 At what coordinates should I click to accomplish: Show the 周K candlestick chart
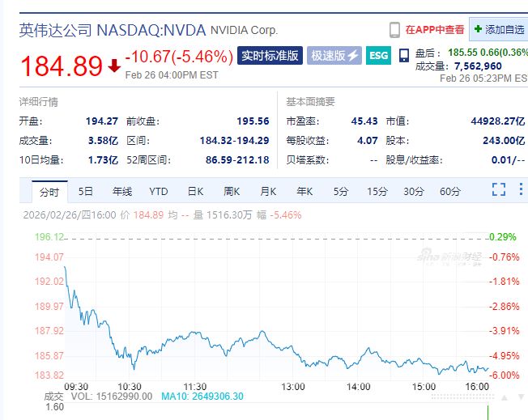232,192
